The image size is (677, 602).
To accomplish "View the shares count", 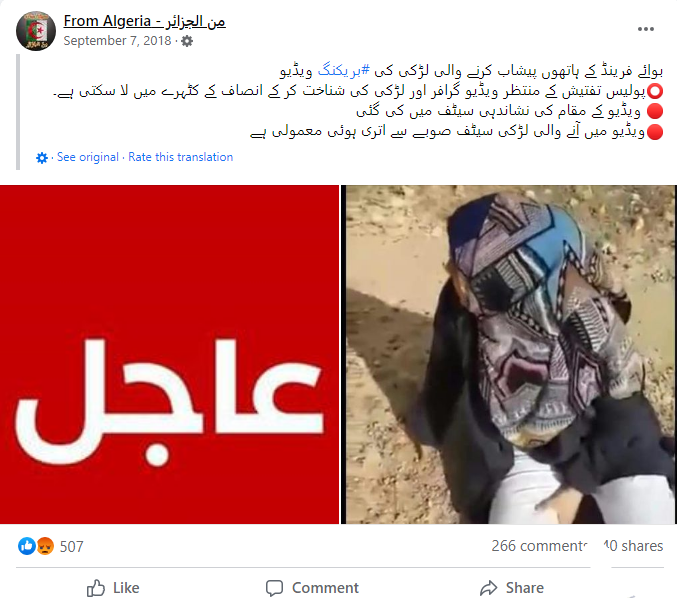I will pyautogui.click(x=633, y=546).
